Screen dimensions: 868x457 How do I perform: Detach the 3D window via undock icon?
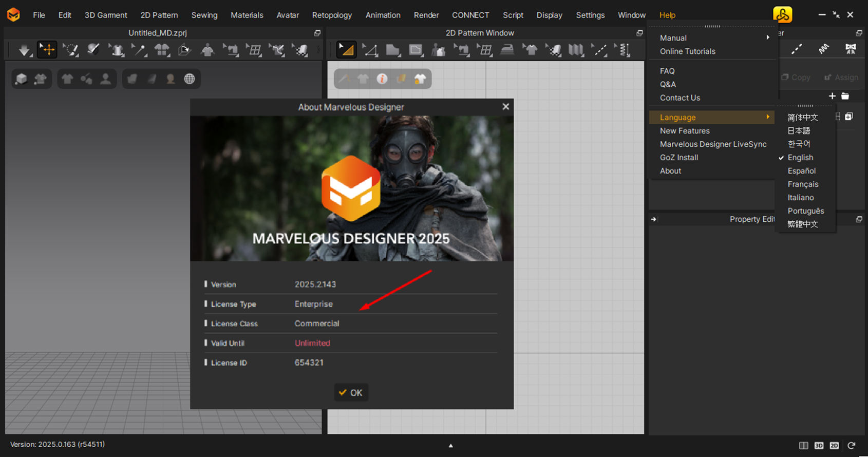317,33
